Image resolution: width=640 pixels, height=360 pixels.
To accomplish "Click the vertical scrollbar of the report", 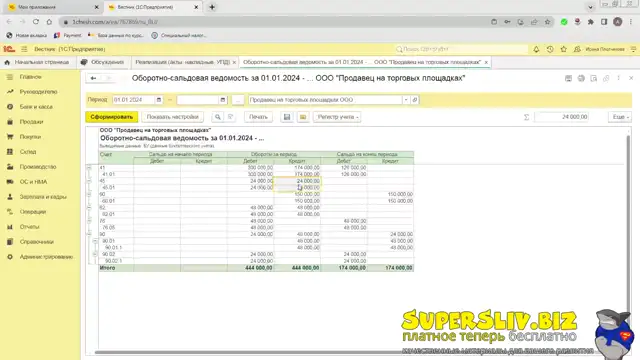I will pos(628,241).
